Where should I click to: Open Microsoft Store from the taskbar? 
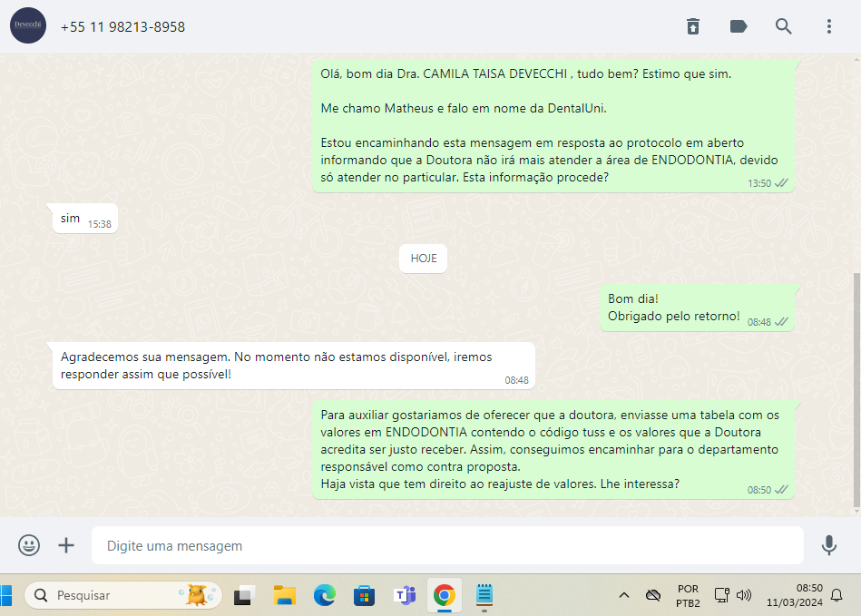[364, 595]
